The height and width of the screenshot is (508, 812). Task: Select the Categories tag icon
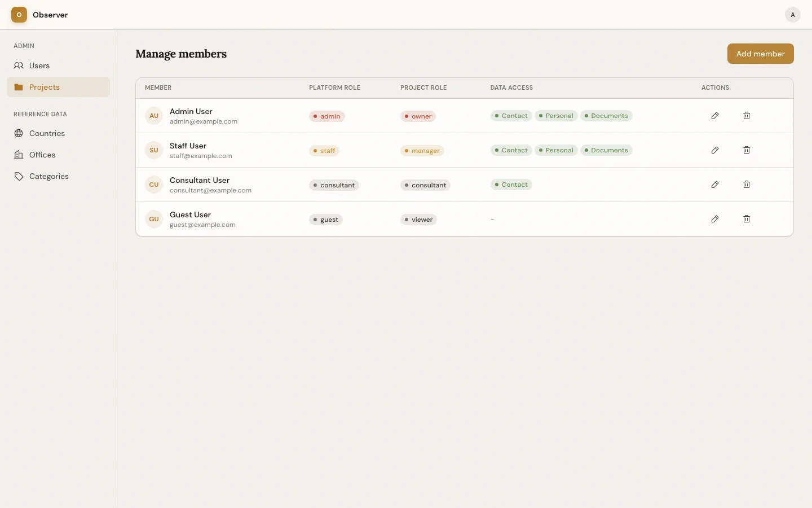[x=19, y=176]
